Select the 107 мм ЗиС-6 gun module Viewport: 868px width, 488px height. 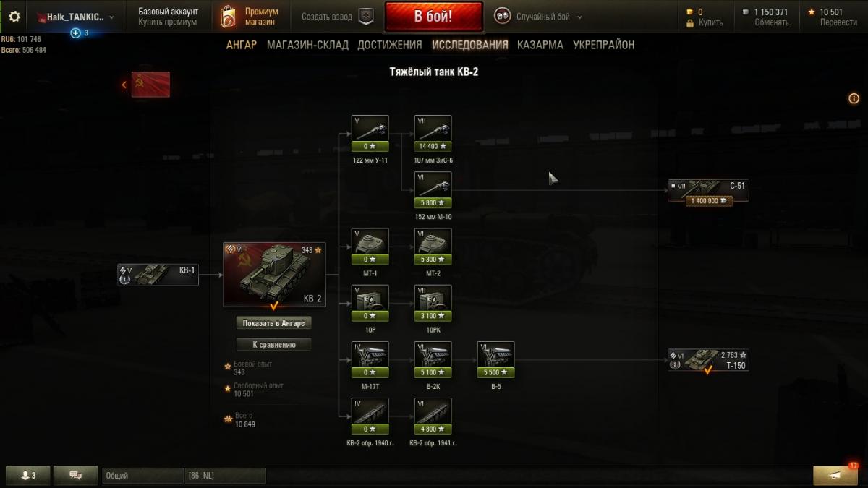pos(433,134)
